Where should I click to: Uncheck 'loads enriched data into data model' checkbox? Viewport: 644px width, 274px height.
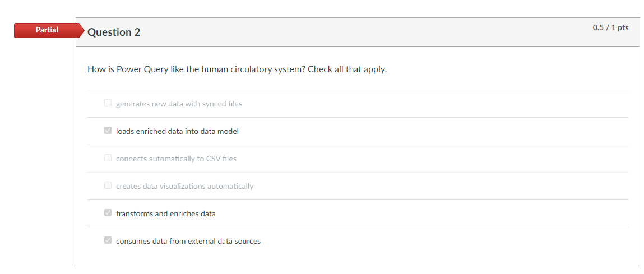[x=108, y=131]
